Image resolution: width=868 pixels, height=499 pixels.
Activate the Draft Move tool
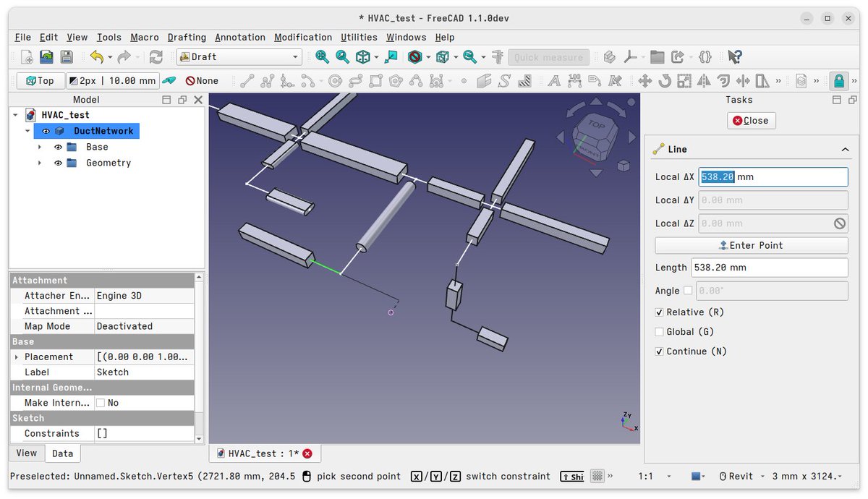click(644, 80)
